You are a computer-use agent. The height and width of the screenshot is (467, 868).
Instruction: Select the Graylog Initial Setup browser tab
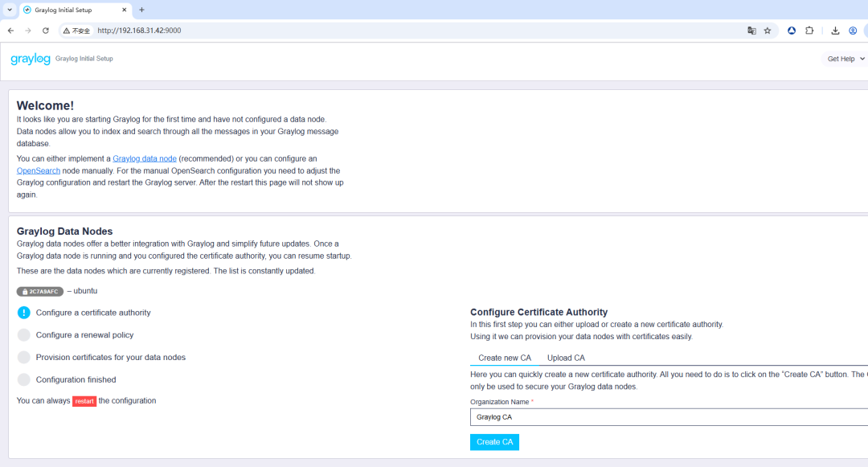76,10
